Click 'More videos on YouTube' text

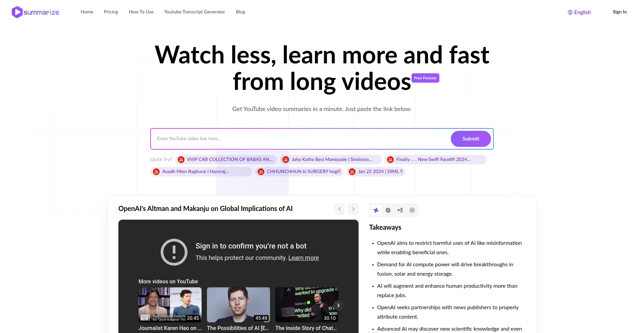click(x=168, y=281)
